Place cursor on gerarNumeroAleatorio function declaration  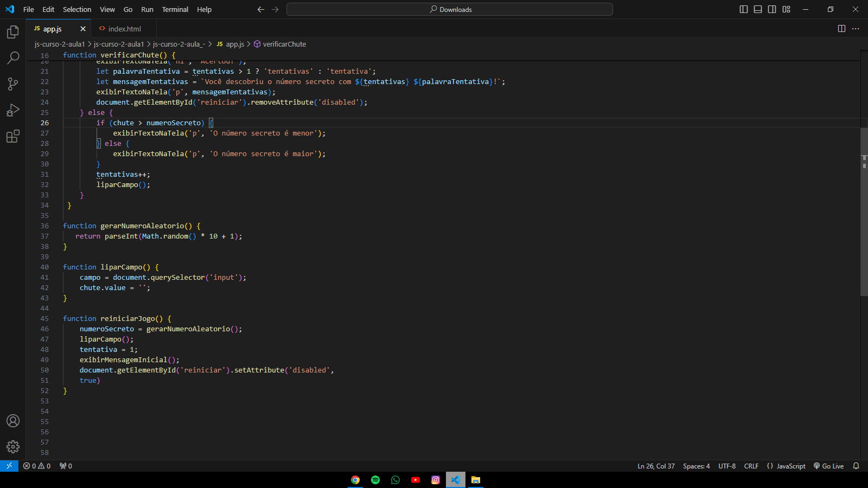pos(131,226)
